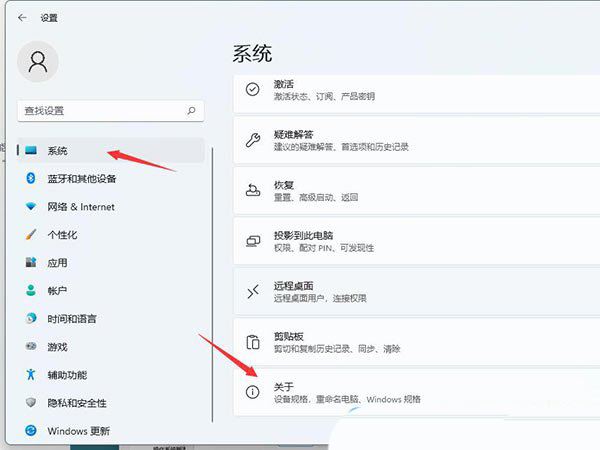Screen dimensions: 600x450
Task: Click the 帐户 person icon
Action: [x=30, y=291]
